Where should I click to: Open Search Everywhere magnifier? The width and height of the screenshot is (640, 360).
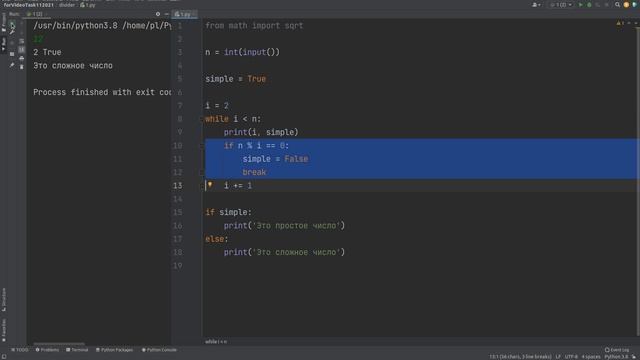click(x=617, y=4)
